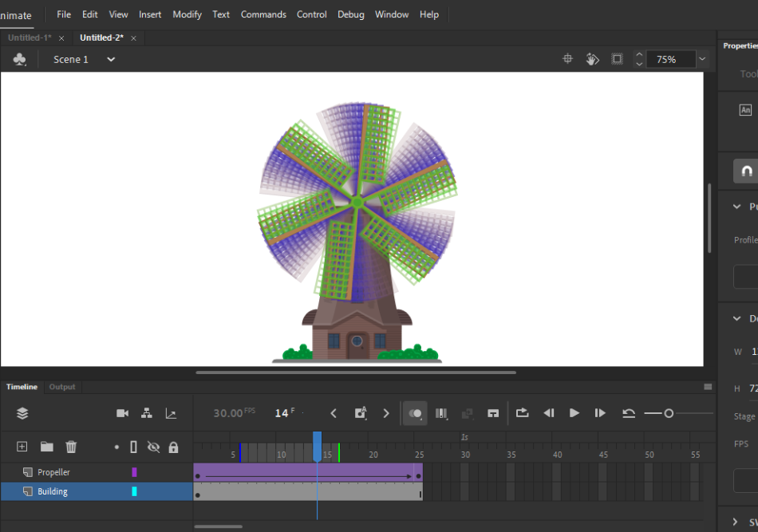Click the layer parenting view icon
The image size is (758, 532).
[147, 414]
